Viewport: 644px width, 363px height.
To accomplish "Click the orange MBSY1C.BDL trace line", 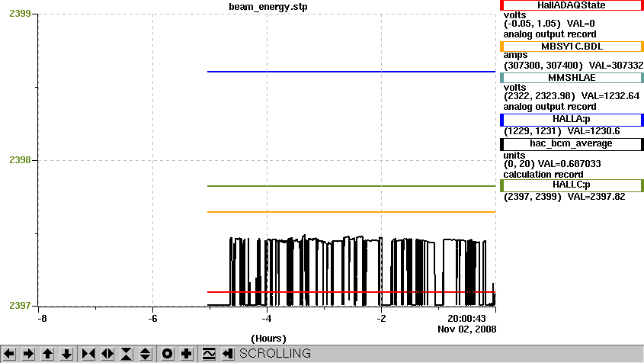I will (351, 212).
